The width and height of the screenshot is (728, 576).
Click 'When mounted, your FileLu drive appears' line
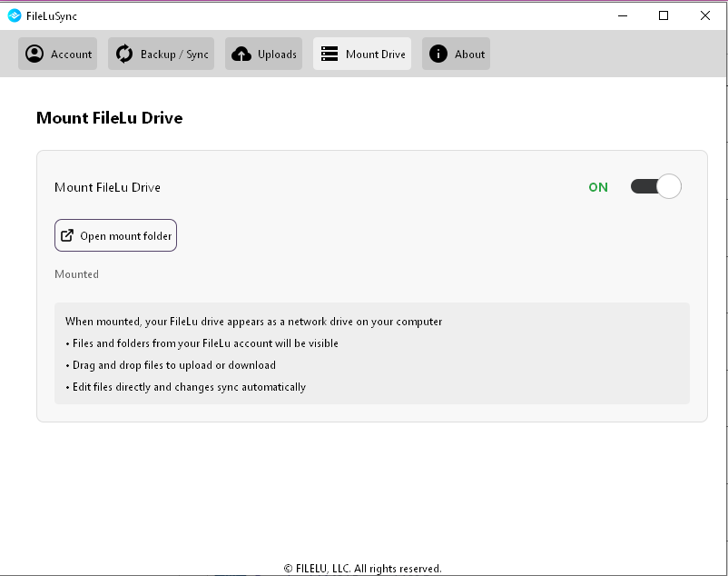coord(253,322)
